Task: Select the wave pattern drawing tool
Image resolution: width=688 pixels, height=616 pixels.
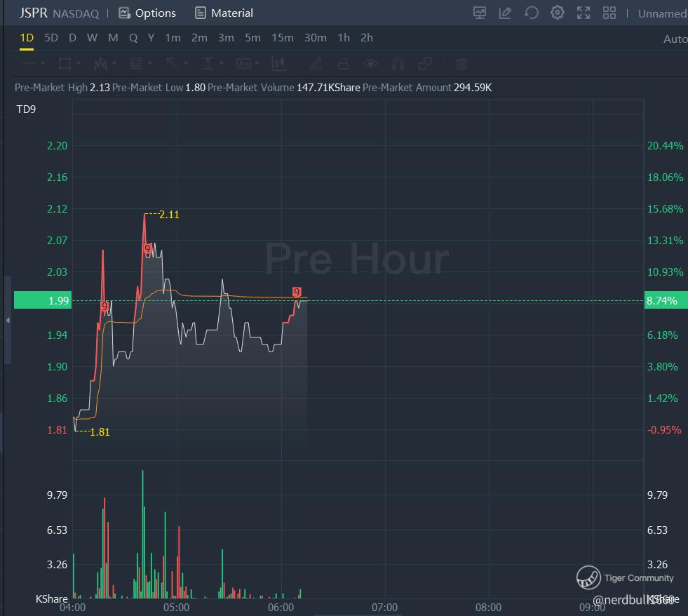Action: coord(100,64)
